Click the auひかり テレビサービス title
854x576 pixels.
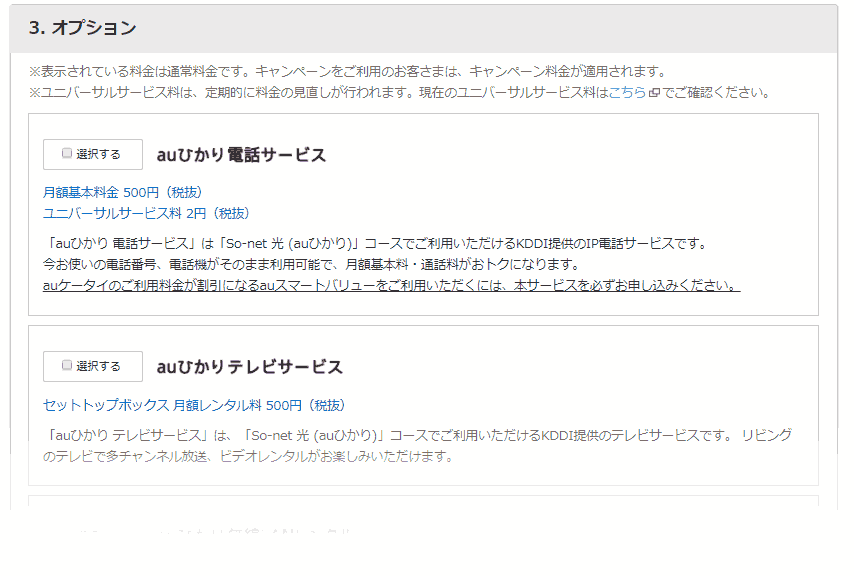pyautogui.click(x=249, y=367)
